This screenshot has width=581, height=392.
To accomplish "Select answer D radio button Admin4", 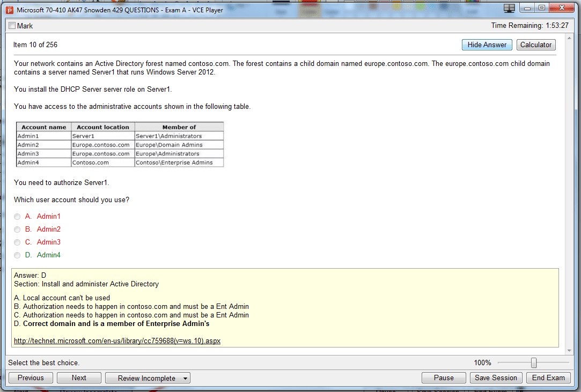I will 17,255.
